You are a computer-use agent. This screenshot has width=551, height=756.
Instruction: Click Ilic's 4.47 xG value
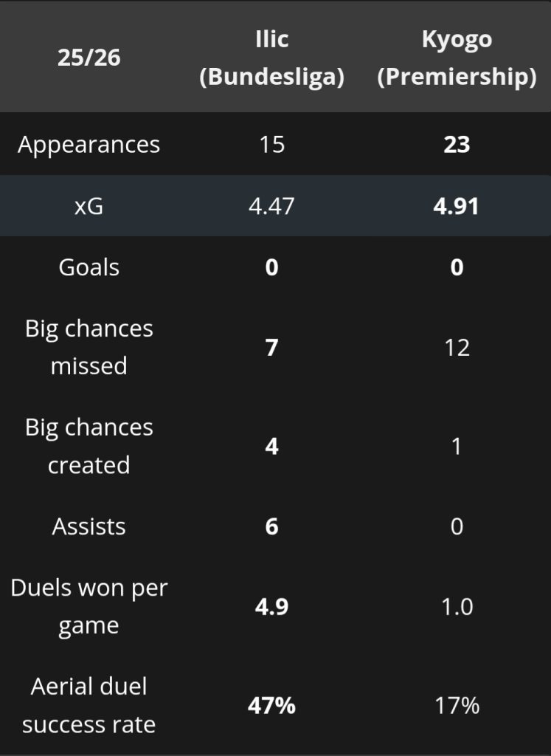271,206
